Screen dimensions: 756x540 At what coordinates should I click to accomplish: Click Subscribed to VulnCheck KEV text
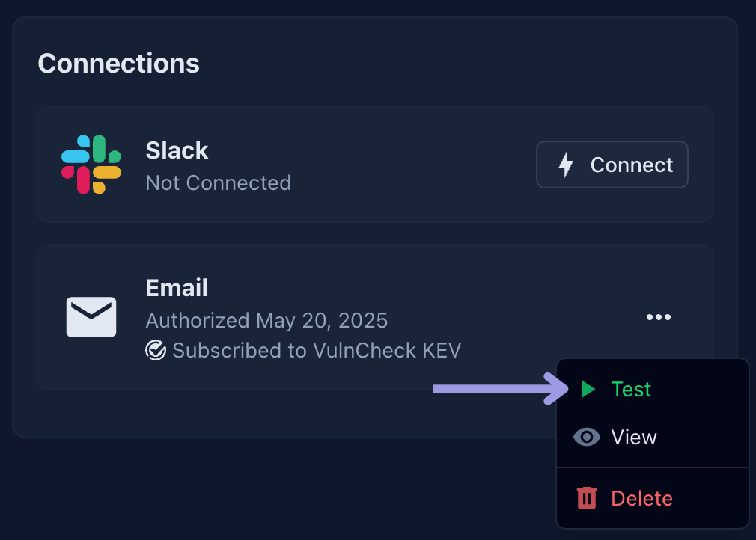pos(317,350)
